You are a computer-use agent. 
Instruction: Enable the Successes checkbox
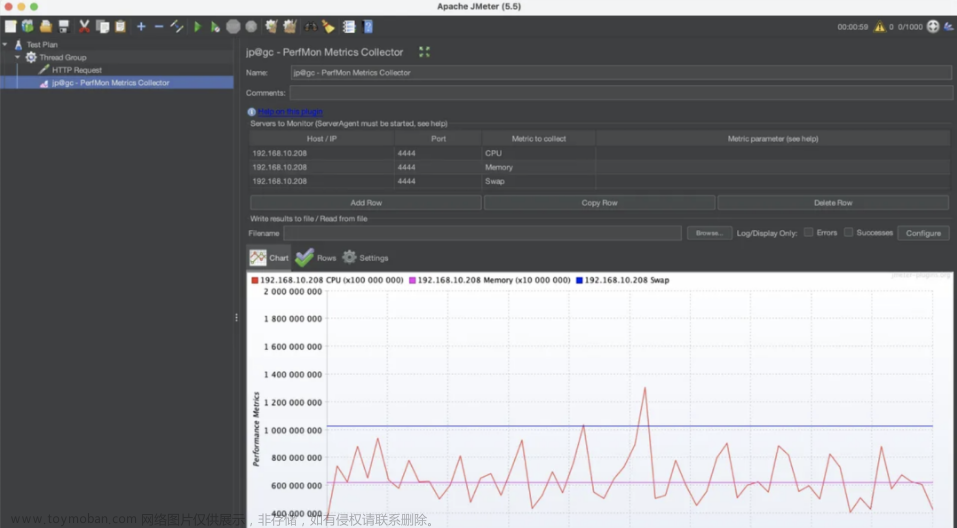pos(848,233)
